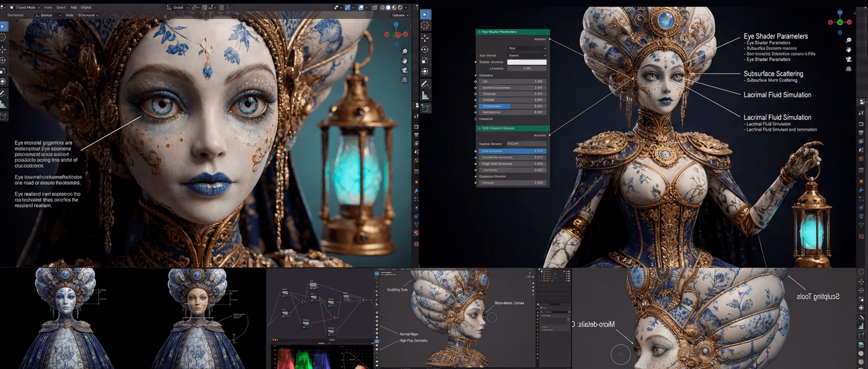Screen dimensions: 868x369
Task: Pick the Annotate pencil tool
Action: pos(425,84)
